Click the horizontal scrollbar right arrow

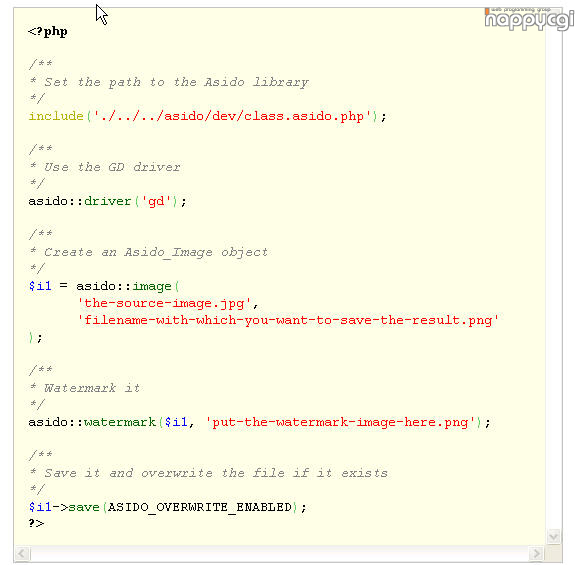[x=537, y=553]
